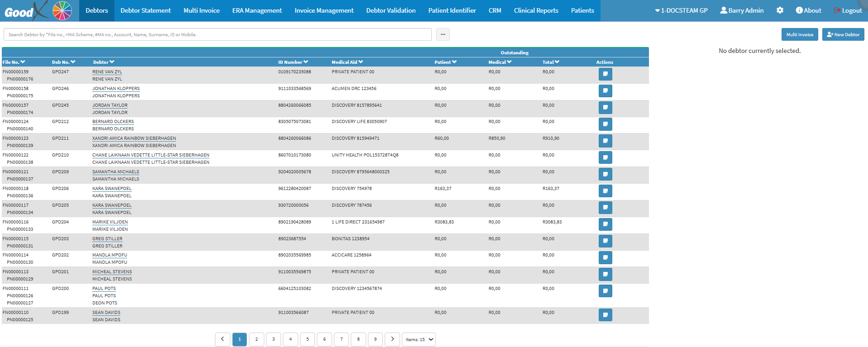Go to next page arrow
This screenshot has height=347, width=868.
point(392,339)
